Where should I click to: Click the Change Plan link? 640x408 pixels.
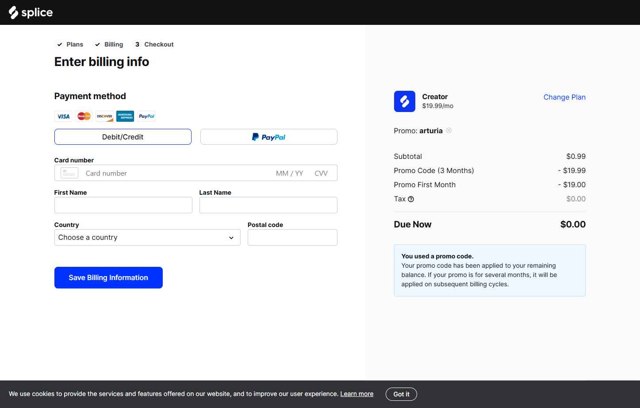tap(564, 97)
